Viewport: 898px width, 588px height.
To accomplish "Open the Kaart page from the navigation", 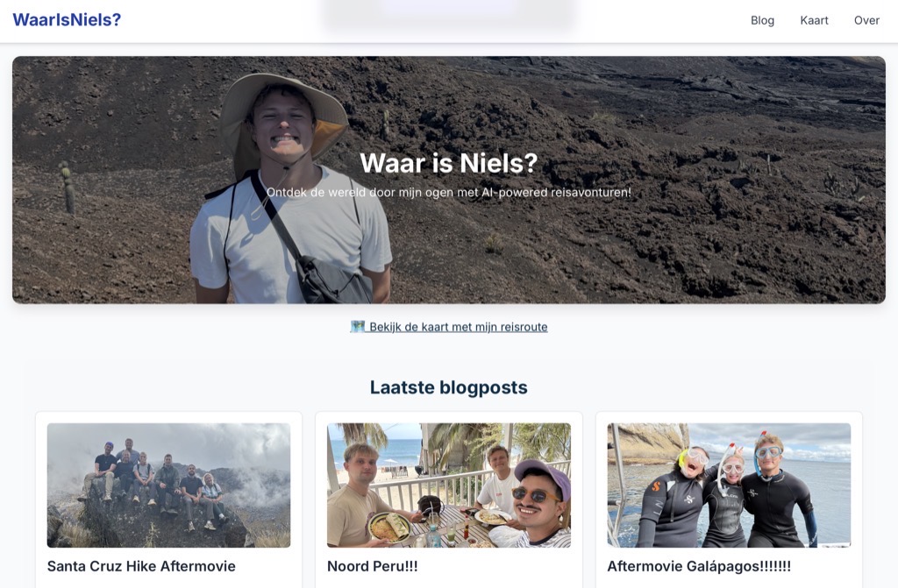I will point(814,20).
